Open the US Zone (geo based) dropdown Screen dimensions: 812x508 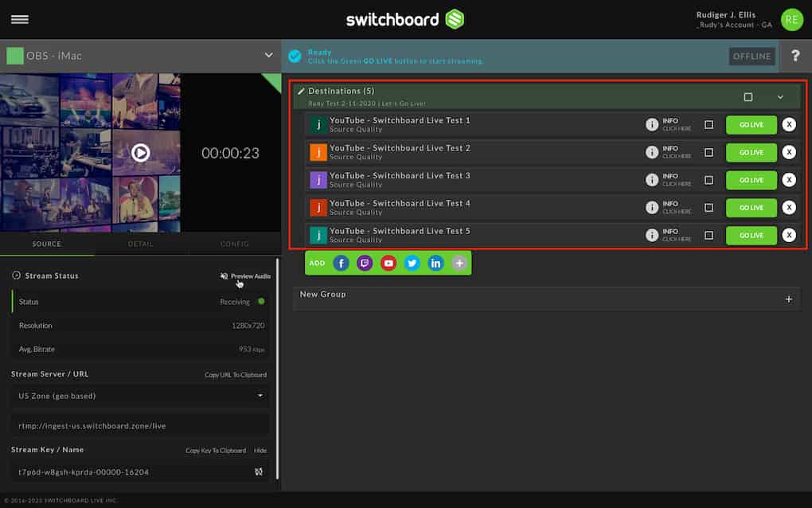pos(140,396)
